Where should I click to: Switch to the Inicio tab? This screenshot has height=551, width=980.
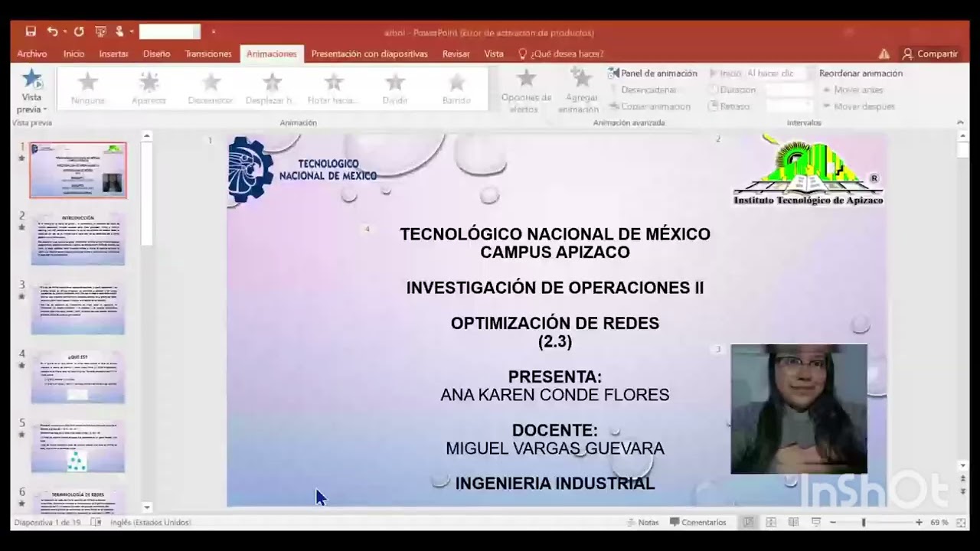pyautogui.click(x=74, y=54)
